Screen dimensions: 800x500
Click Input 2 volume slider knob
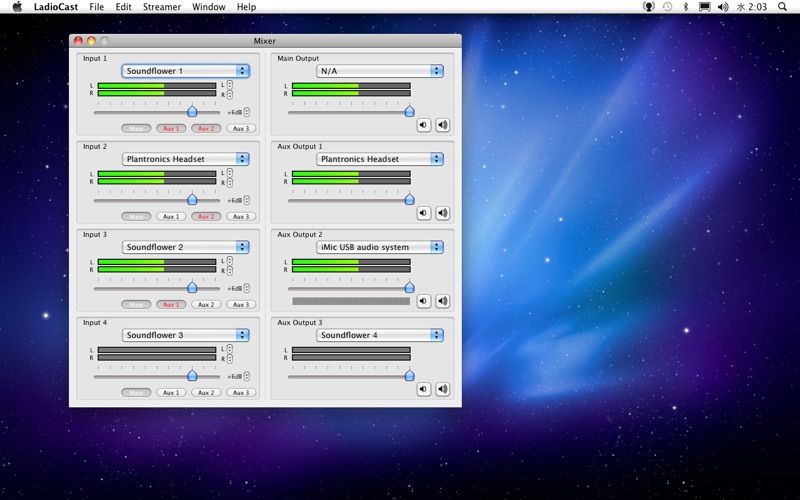(x=192, y=199)
